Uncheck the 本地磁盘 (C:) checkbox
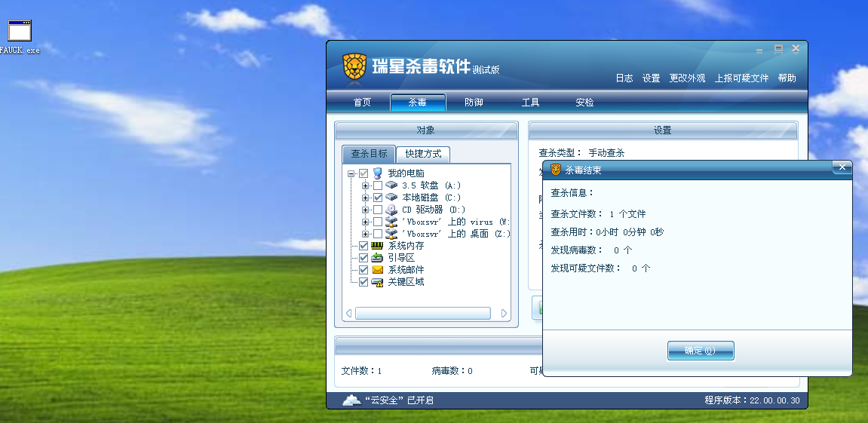Image resolution: width=868 pixels, height=423 pixels. click(378, 198)
